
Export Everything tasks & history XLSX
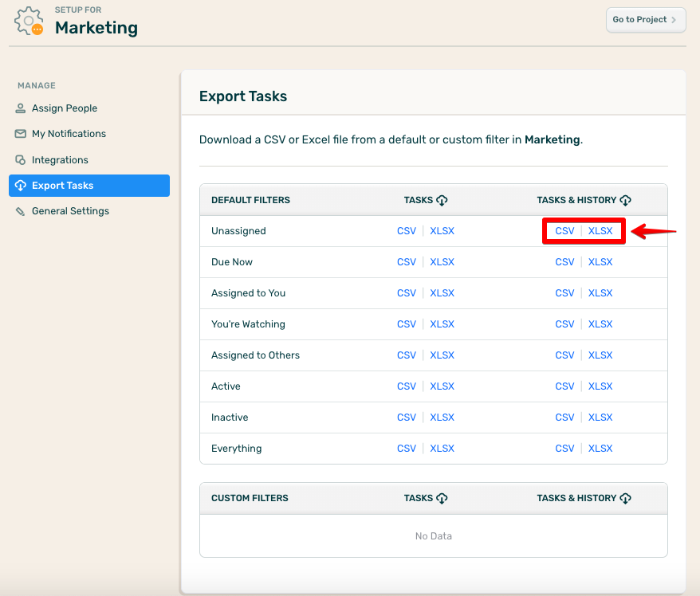point(600,449)
